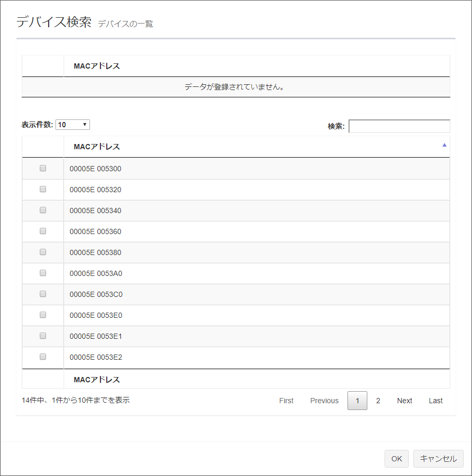The image size is (472, 476).
Task: Tick the checkbox beside 00005E 005340
Action: (x=43, y=210)
